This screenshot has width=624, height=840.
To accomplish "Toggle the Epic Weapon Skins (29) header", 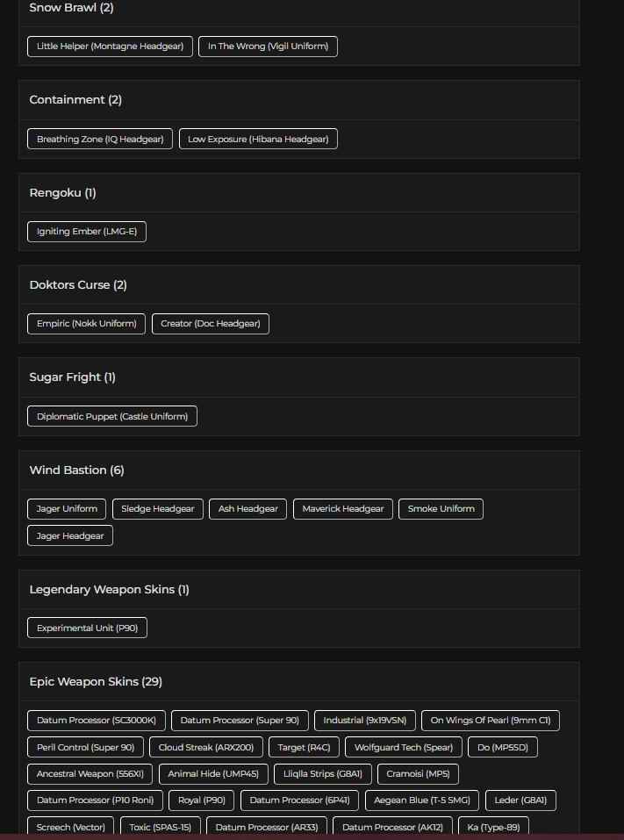I will click(x=96, y=682).
